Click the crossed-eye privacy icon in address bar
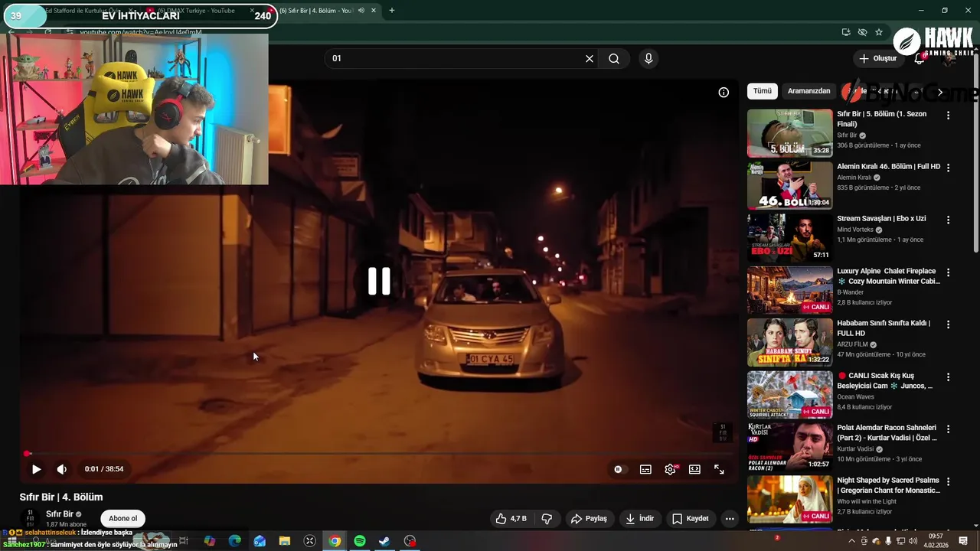The image size is (980, 551). (862, 32)
